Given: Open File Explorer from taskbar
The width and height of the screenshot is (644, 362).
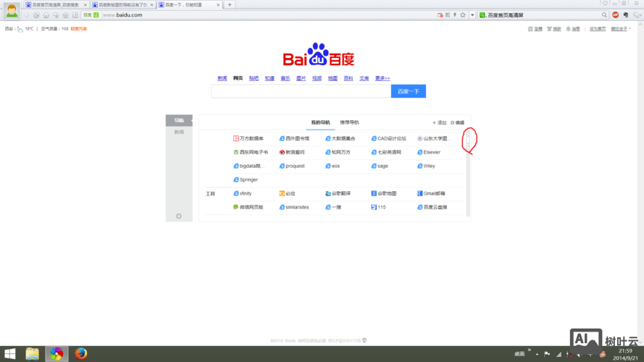Looking at the screenshot, I should 32,354.
